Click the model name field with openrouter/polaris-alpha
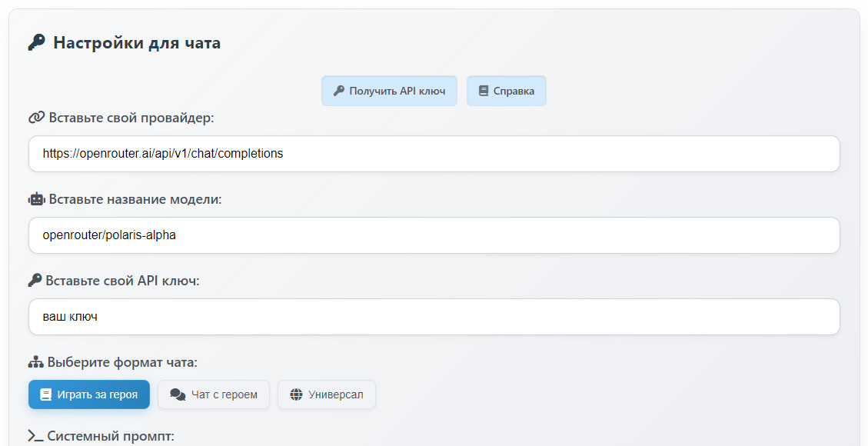868x446 pixels. pyautogui.click(x=434, y=235)
